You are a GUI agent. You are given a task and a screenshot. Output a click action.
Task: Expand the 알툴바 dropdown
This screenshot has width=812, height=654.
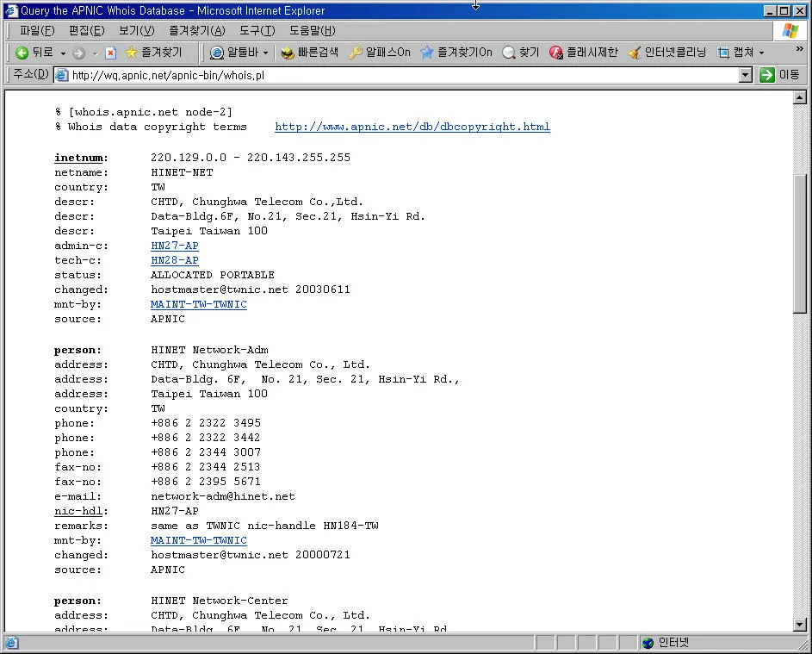coord(265,53)
